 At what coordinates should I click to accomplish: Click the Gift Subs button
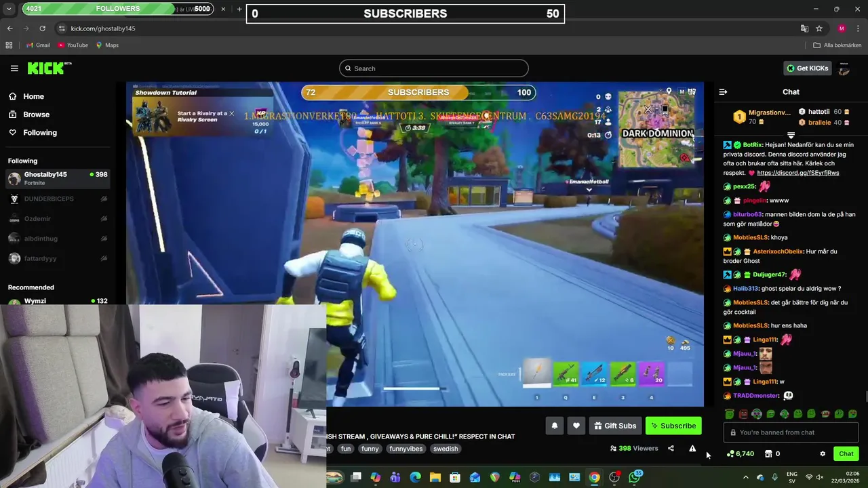[615, 426]
